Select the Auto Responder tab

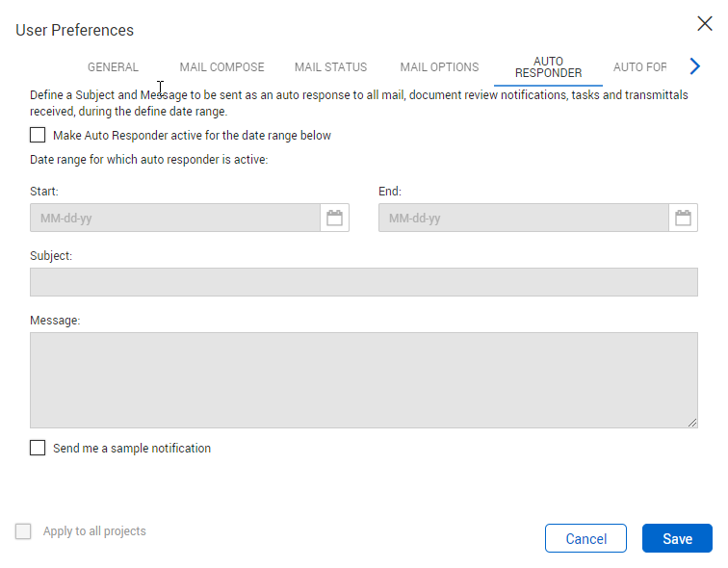click(548, 67)
